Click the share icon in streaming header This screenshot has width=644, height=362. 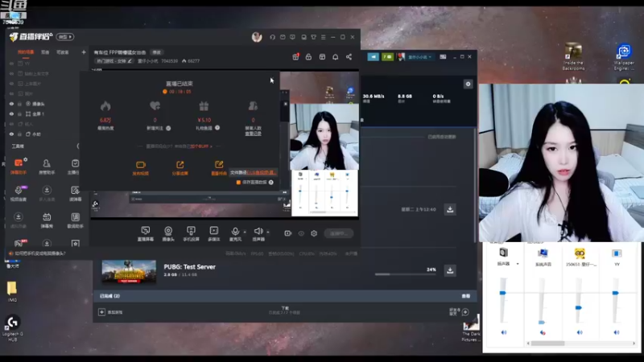(x=349, y=56)
